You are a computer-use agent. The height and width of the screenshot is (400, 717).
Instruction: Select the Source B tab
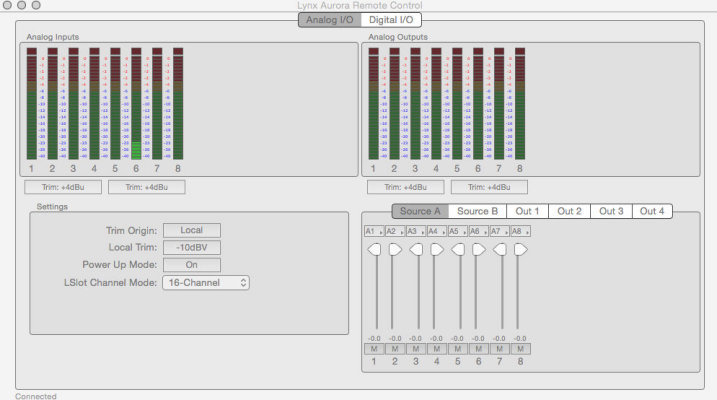pyautogui.click(x=477, y=211)
